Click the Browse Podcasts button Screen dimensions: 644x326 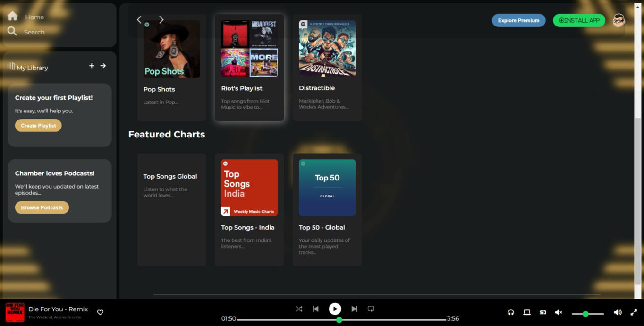(42, 207)
